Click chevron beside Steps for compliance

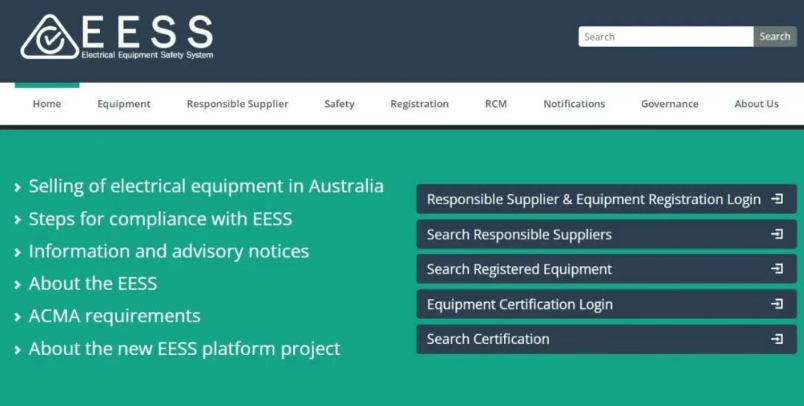coord(18,220)
